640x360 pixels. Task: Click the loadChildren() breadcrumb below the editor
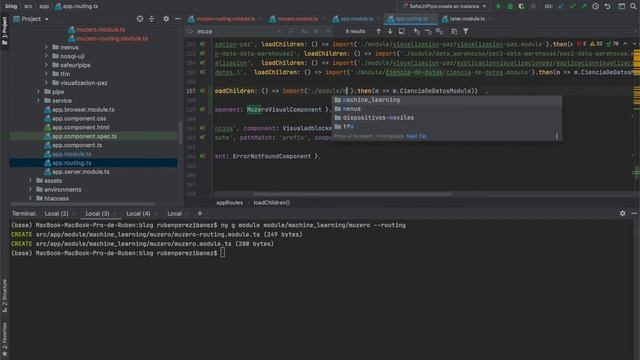pos(271,203)
